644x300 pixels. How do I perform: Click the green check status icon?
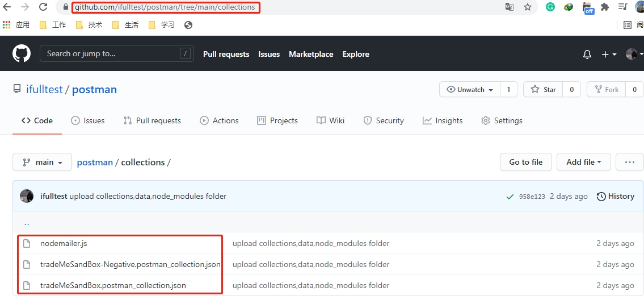pyautogui.click(x=510, y=197)
